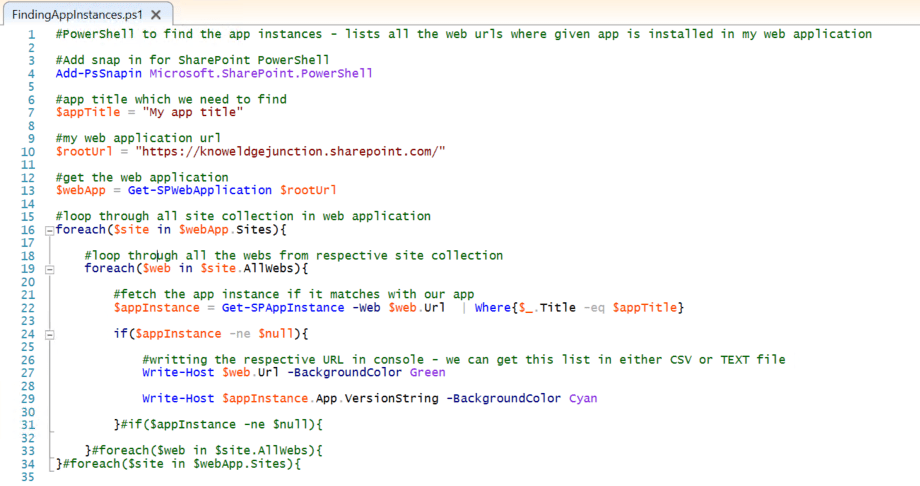Click Write-Host on line 29

point(178,398)
